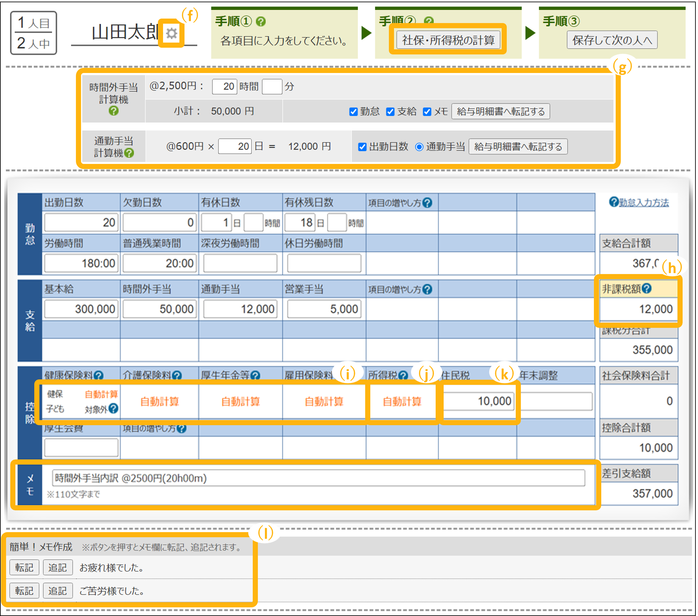The height and width of the screenshot is (616, 698).
Task: Toggle the 出勤日数 checkbox
Action: pos(362,147)
